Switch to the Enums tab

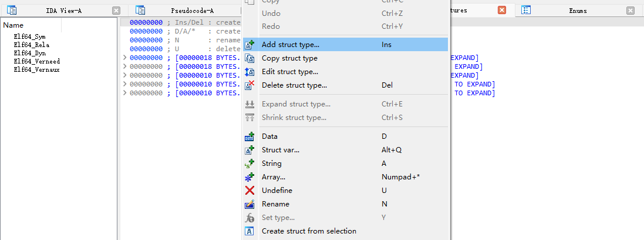577,11
